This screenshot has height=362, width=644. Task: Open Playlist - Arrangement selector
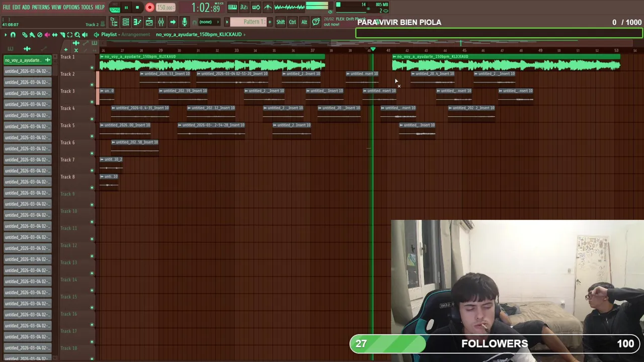[125, 34]
